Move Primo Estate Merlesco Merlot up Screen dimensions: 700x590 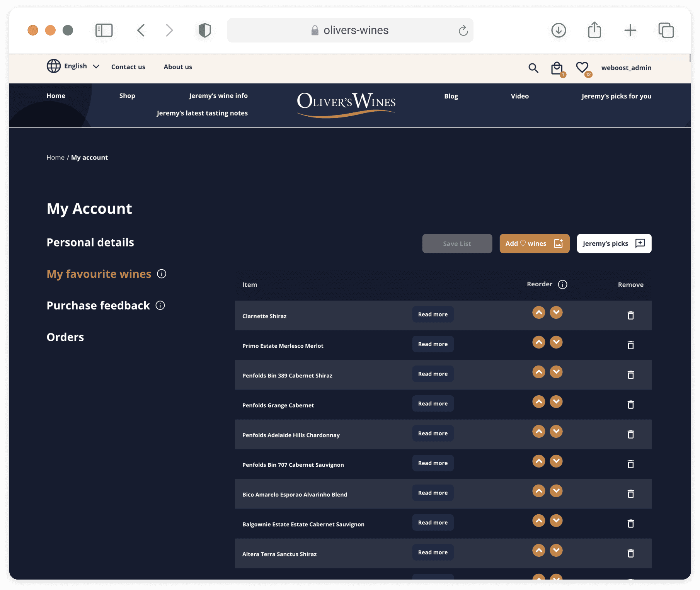point(539,342)
